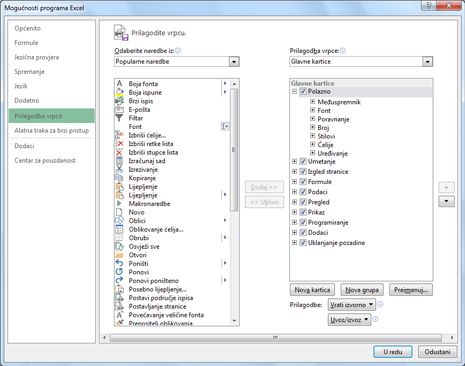Click the Ponovi poništeno redo icon
Screen dimensions: 465x366
coord(119,281)
